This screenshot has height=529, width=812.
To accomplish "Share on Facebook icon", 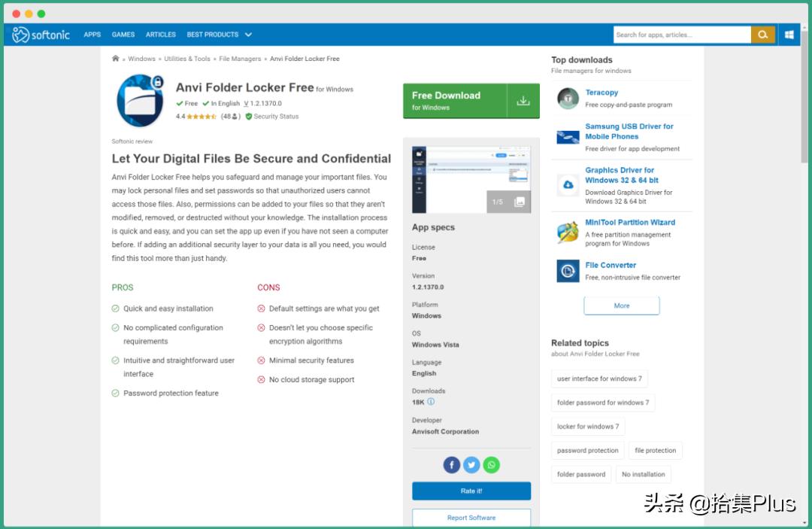I will click(451, 465).
